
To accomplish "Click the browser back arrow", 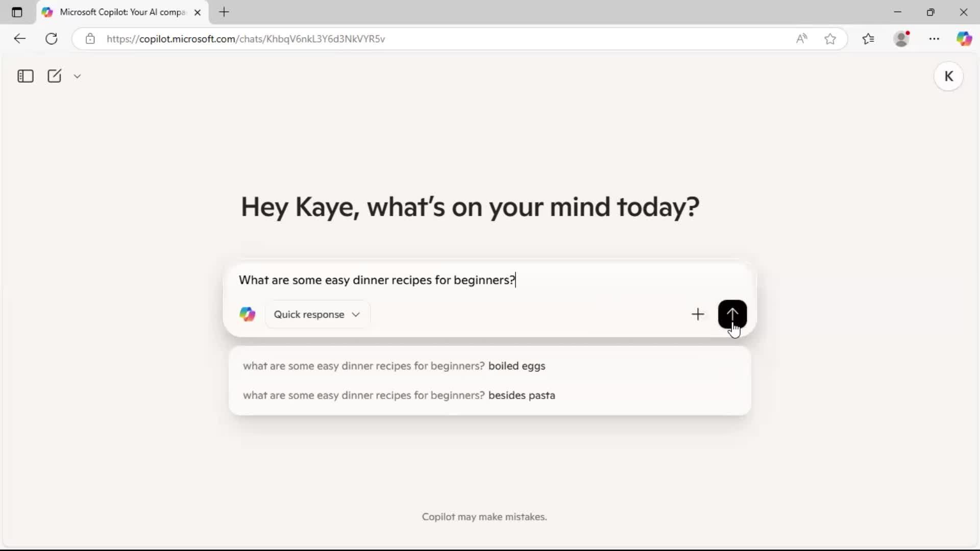I will point(19,38).
